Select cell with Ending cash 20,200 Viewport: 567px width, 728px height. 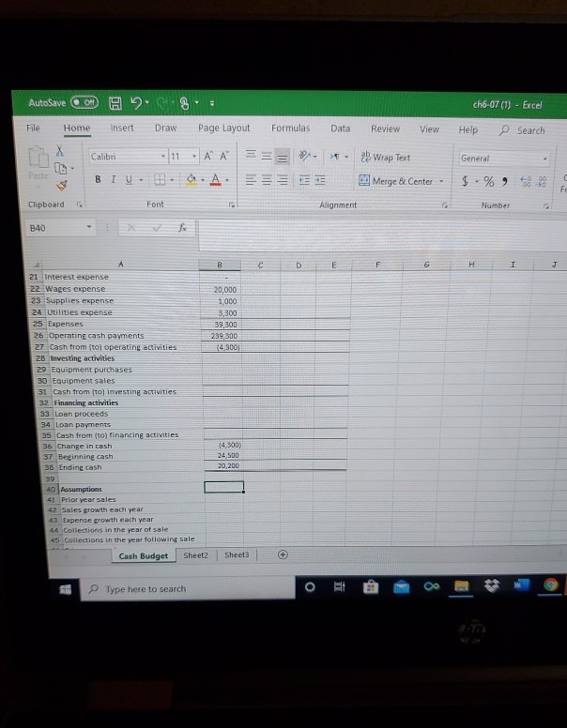tap(224, 465)
